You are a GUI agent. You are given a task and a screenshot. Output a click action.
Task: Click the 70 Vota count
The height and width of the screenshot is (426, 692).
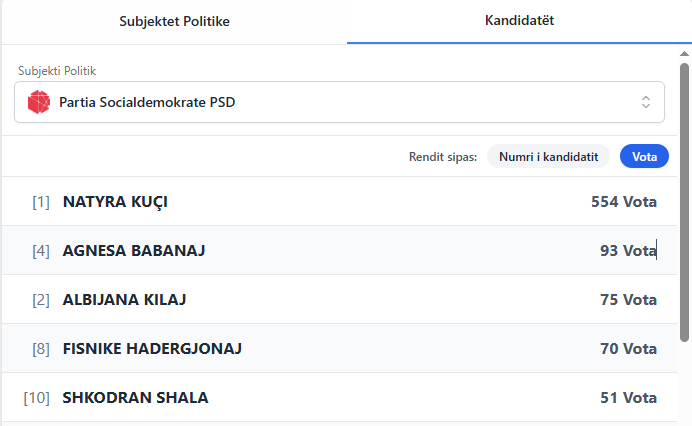628,349
